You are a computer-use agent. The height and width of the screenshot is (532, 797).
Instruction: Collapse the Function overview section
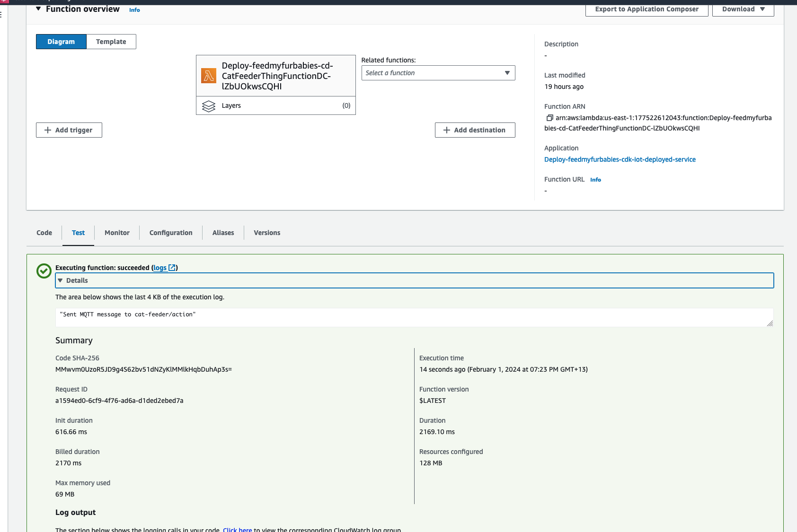click(38, 9)
